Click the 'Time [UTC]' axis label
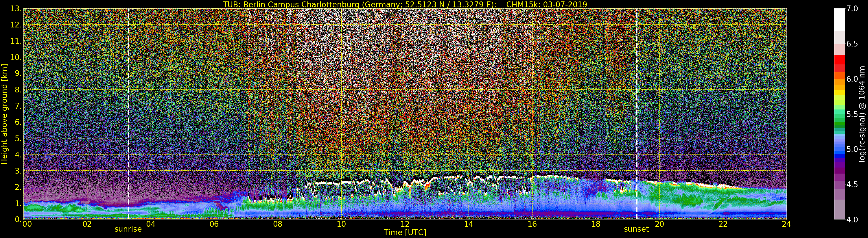Screen dimensions: 868x238 pyautogui.click(x=405, y=232)
